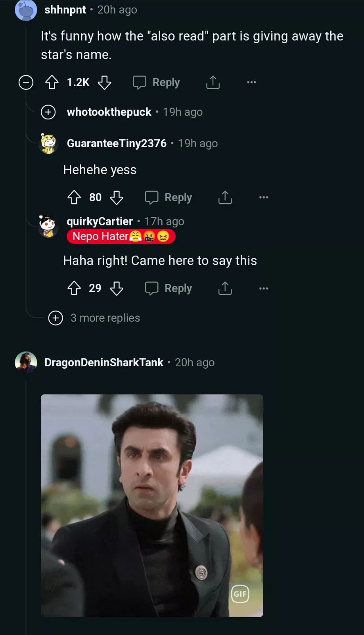364x635 pixels.
Task: Upvote quirkyCartier's comment with 29 votes
Action: 74,289
